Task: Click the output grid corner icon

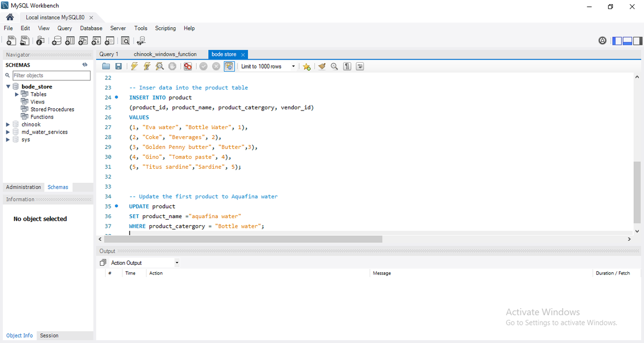Action: click(x=103, y=263)
